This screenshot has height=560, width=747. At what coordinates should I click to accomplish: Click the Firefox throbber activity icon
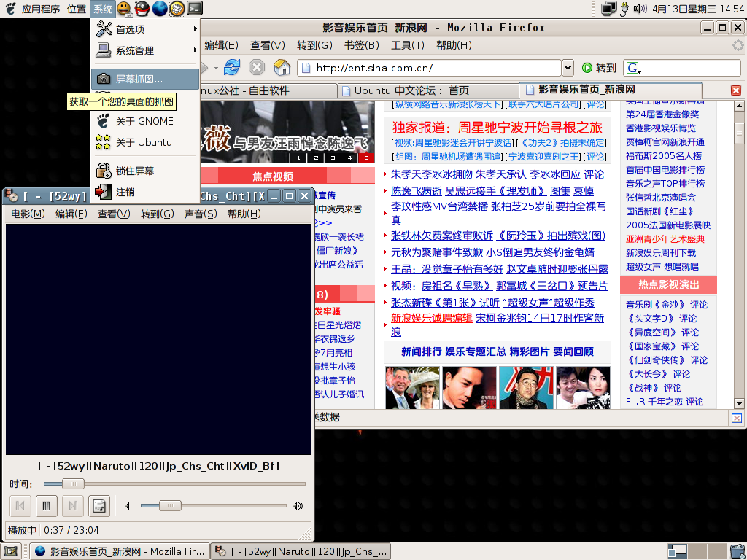(x=738, y=45)
